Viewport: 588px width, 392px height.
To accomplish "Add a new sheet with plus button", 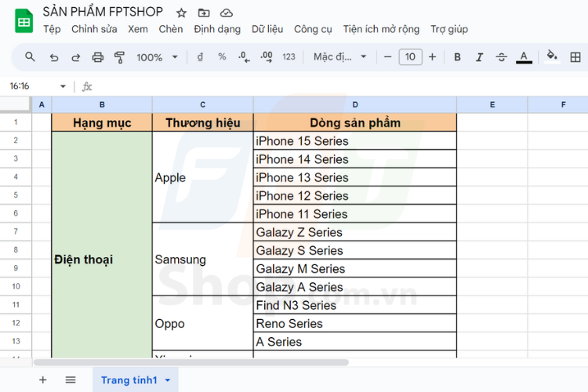I will click(43, 380).
